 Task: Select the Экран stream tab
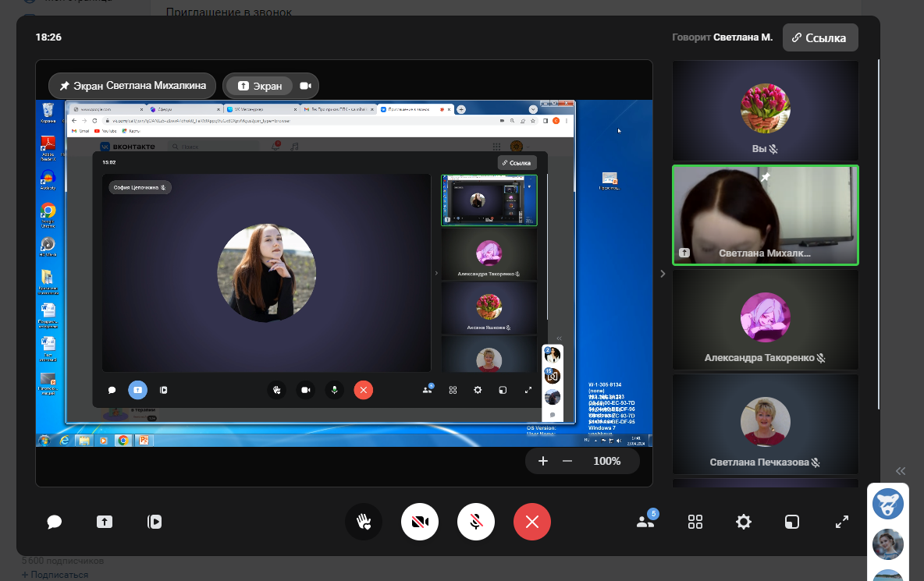(259, 86)
